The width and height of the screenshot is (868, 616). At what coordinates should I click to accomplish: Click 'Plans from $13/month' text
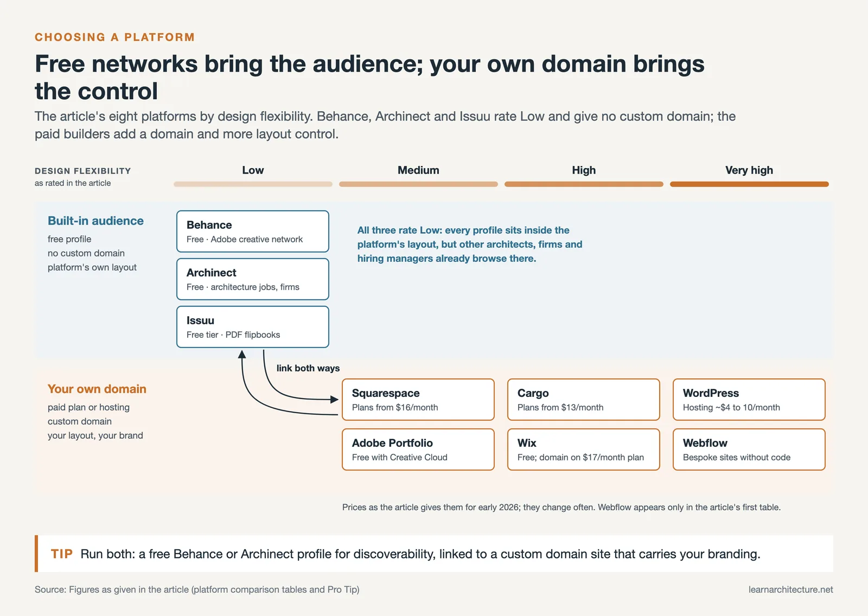560,408
